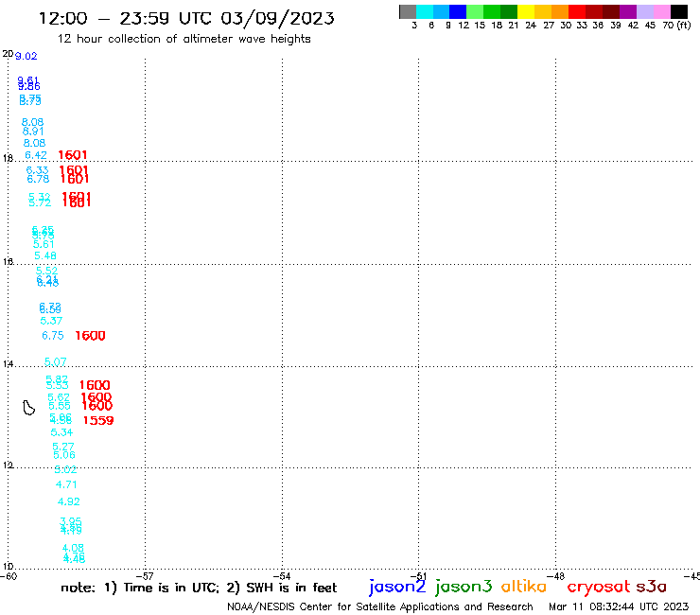Click the longitude axis label -57
700x615 pixels.
pyautogui.click(x=145, y=576)
